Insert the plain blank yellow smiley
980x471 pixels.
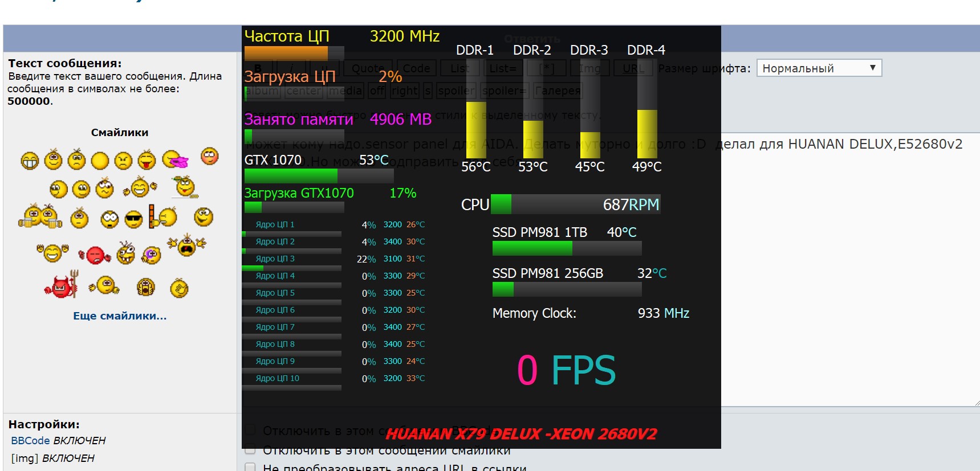coord(100,161)
